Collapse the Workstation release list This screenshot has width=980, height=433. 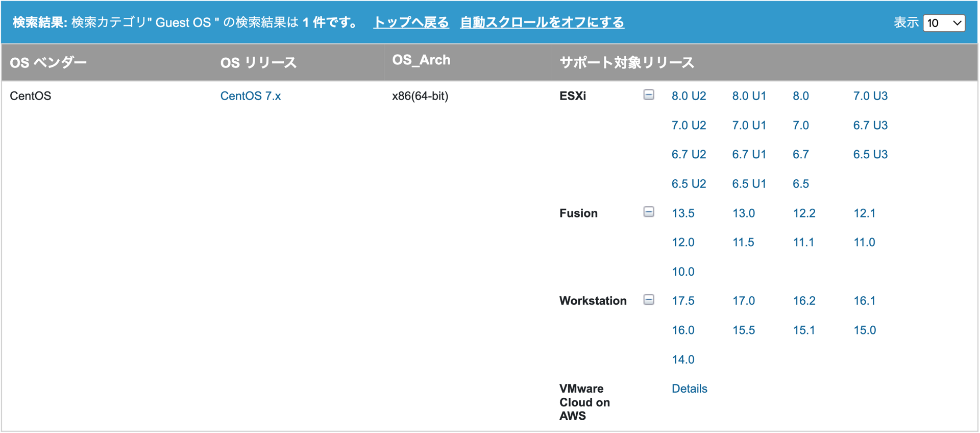[x=648, y=300]
